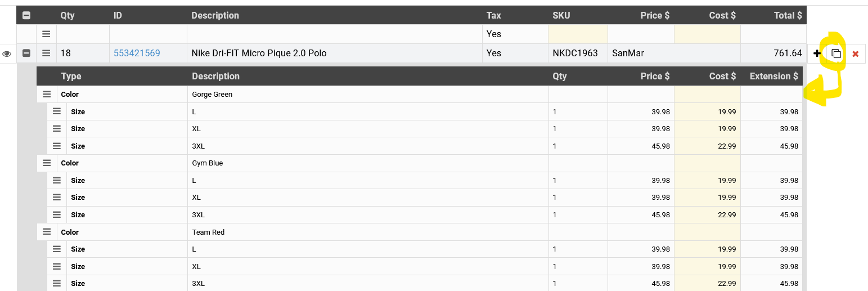Click the SanMar vendor cell
The image size is (868, 291).
pyautogui.click(x=628, y=53)
